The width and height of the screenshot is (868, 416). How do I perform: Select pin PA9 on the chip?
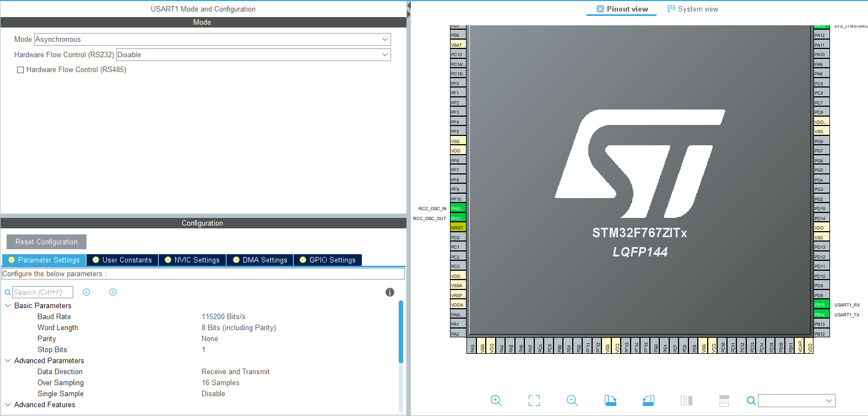pos(821,64)
